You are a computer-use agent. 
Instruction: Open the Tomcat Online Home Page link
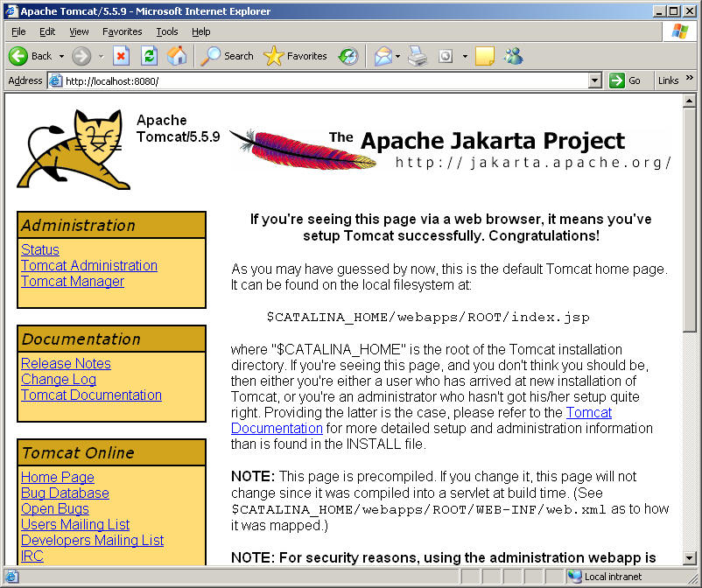pos(58,477)
